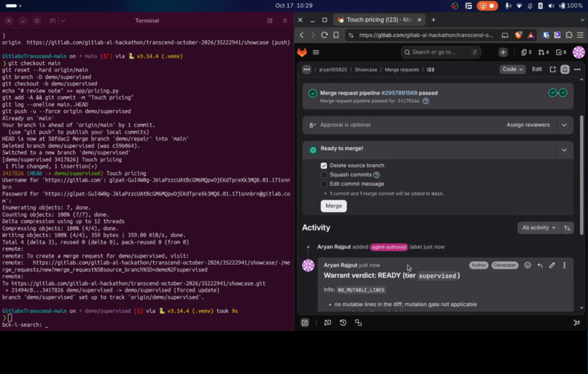Reverse the activity sort direction
Image resolution: width=588 pixels, height=374 pixels.
[x=568, y=228]
